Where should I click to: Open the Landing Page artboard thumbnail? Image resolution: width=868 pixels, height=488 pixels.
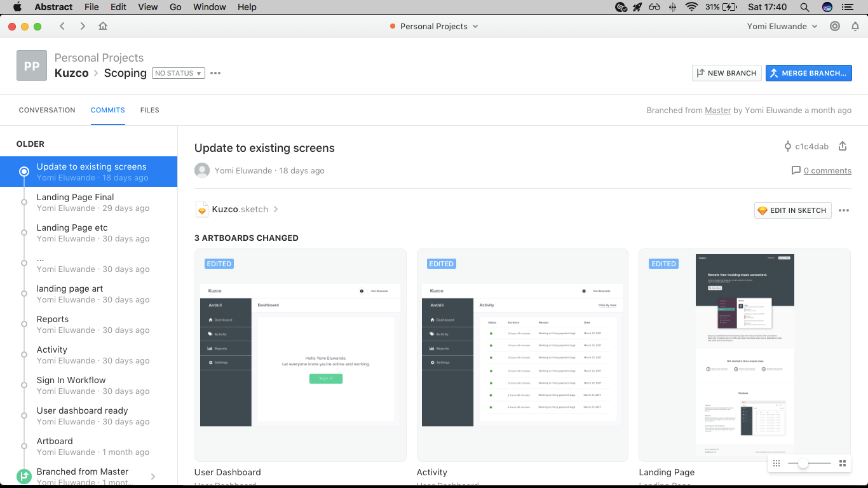point(745,355)
